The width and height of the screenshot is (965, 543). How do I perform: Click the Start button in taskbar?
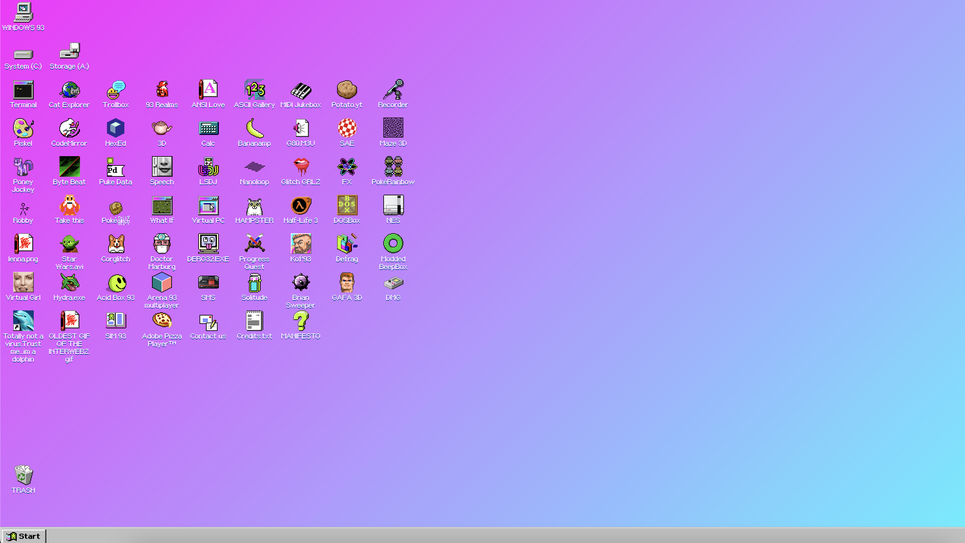point(23,536)
